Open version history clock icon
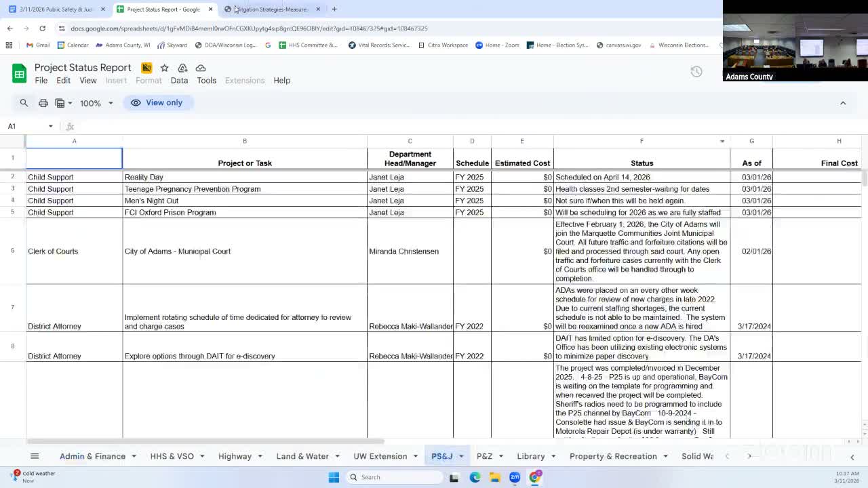The image size is (868, 488). (x=696, y=72)
